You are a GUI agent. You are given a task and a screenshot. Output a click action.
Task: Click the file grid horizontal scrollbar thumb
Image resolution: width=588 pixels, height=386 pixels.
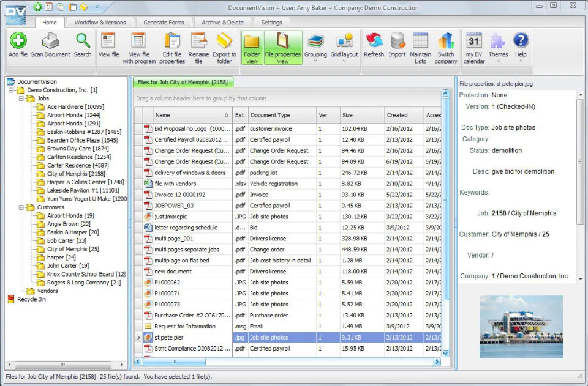coord(173,362)
